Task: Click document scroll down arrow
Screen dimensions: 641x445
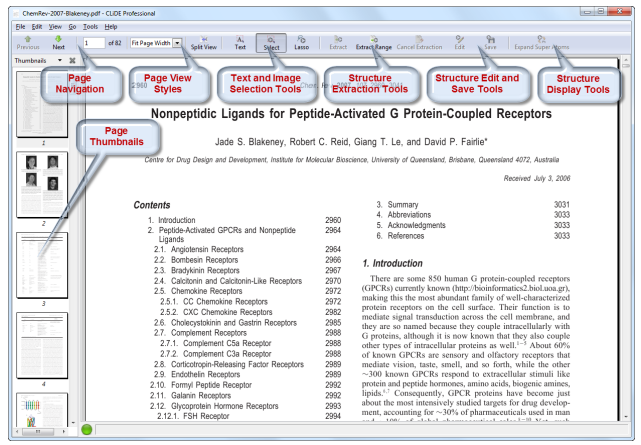Action: [x=626, y=417]
